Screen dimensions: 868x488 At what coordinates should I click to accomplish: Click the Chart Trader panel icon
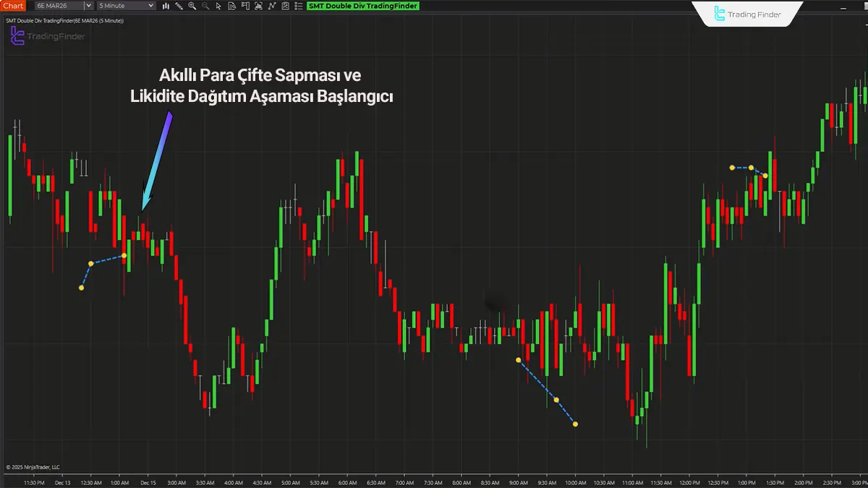click(x=245, y=5)
